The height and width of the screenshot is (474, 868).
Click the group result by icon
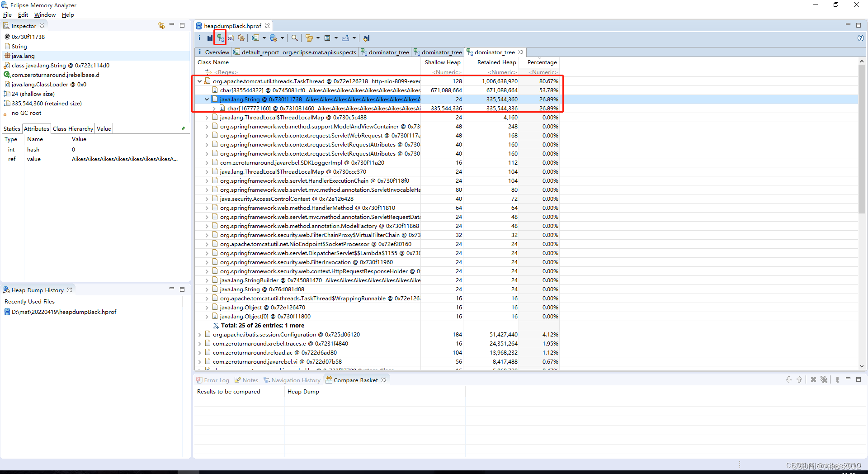pos(309,38)
